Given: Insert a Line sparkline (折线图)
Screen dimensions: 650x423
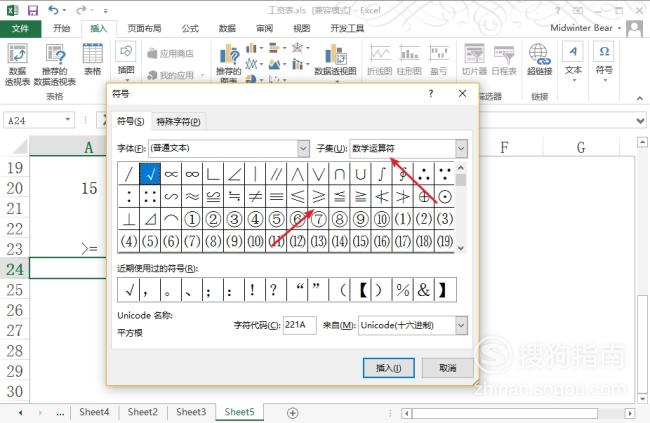Looking at the screenshot, I should 380,60.
